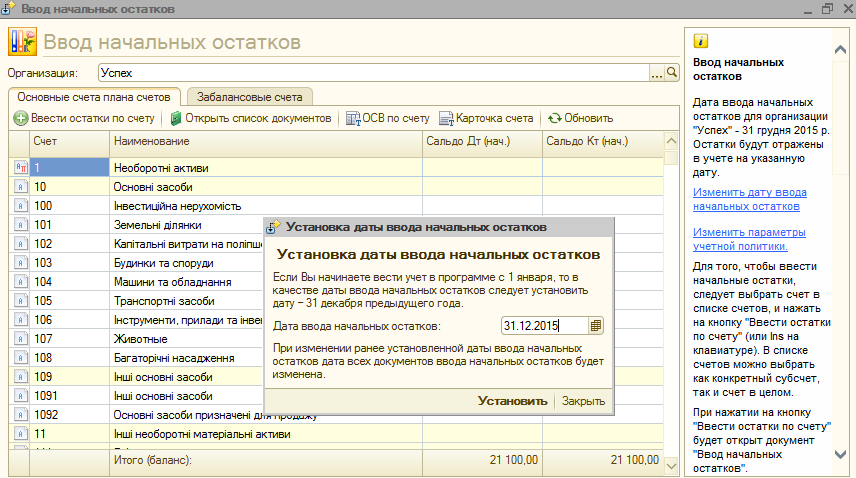
Task: Click the yellow info icon in right panel
Action: point(701,41)
